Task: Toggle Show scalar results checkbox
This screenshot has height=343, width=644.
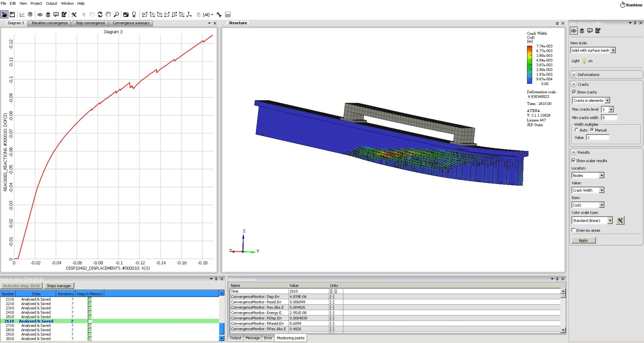Action: [574, 160]
